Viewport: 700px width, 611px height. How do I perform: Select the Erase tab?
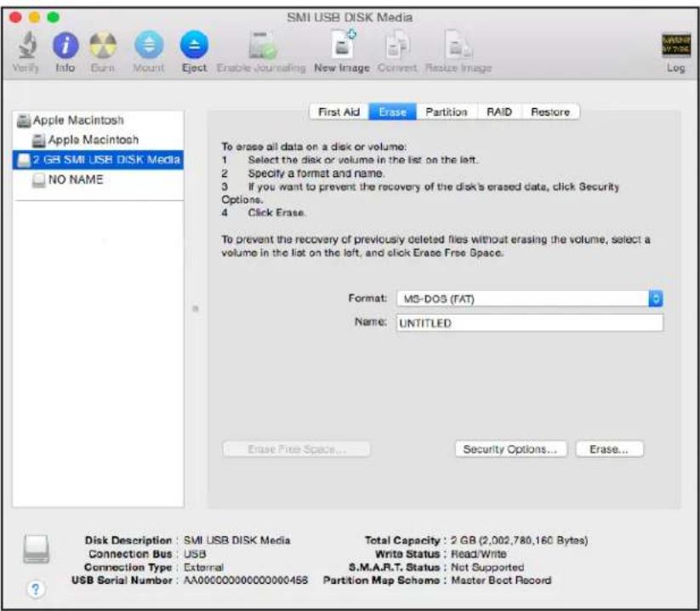[392, 111]
